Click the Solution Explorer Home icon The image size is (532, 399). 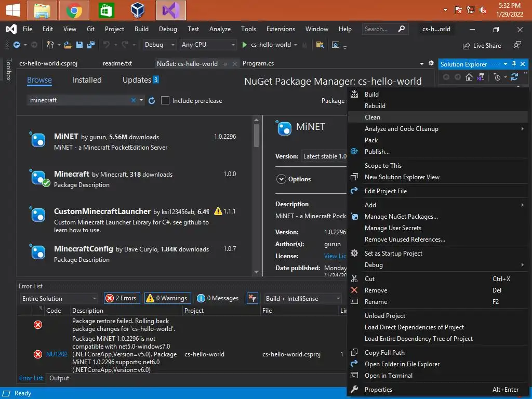469,77
